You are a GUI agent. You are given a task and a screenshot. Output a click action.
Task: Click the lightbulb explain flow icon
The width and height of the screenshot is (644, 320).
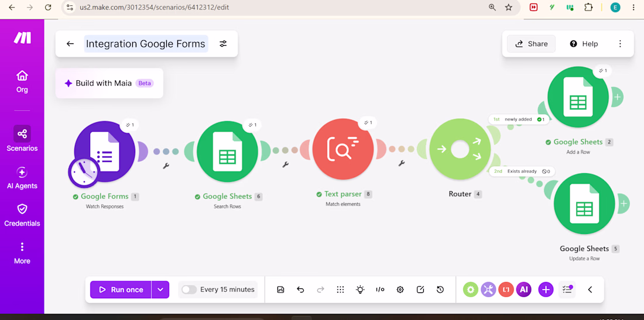(x=360, y=290)
